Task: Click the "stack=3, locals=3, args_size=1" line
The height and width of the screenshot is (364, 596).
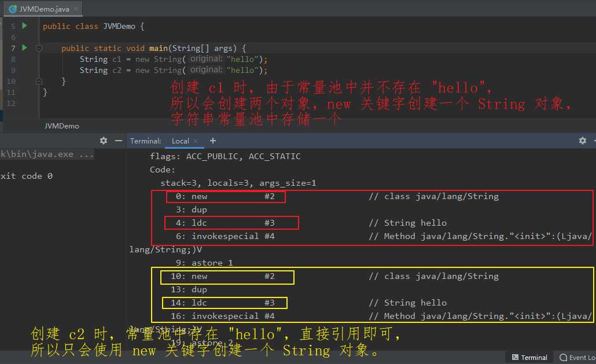Action: click(x=238, y=183)
